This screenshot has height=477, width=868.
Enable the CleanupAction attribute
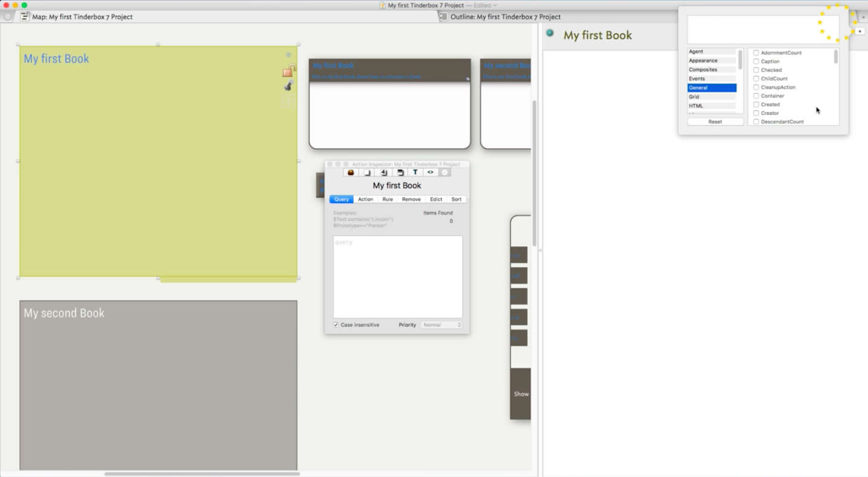coord(756,87)
